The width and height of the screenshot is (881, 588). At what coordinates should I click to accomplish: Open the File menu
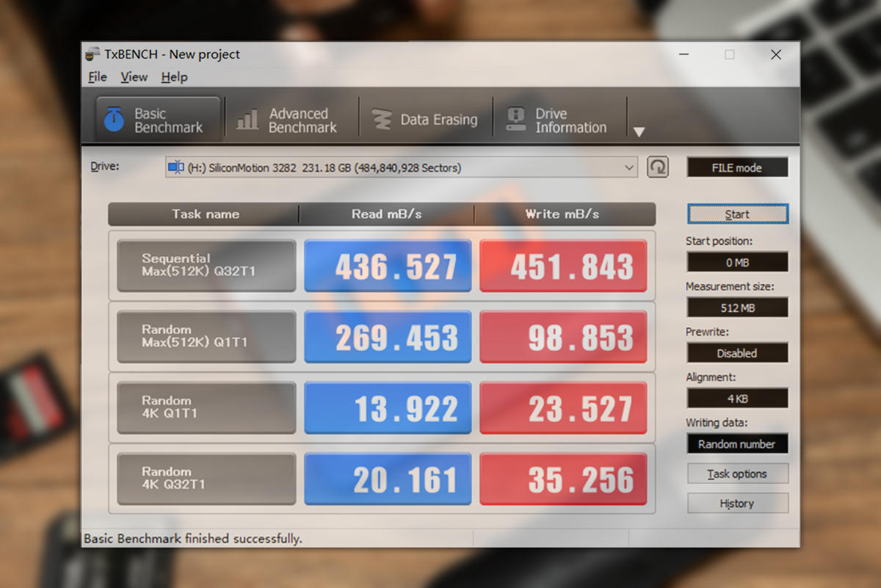tap(97, 77)
